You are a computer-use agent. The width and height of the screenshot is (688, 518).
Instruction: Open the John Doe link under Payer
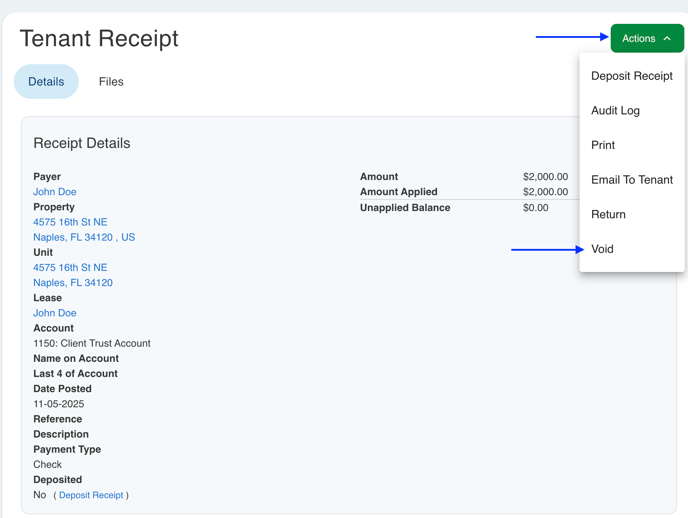tap(55, 192)
